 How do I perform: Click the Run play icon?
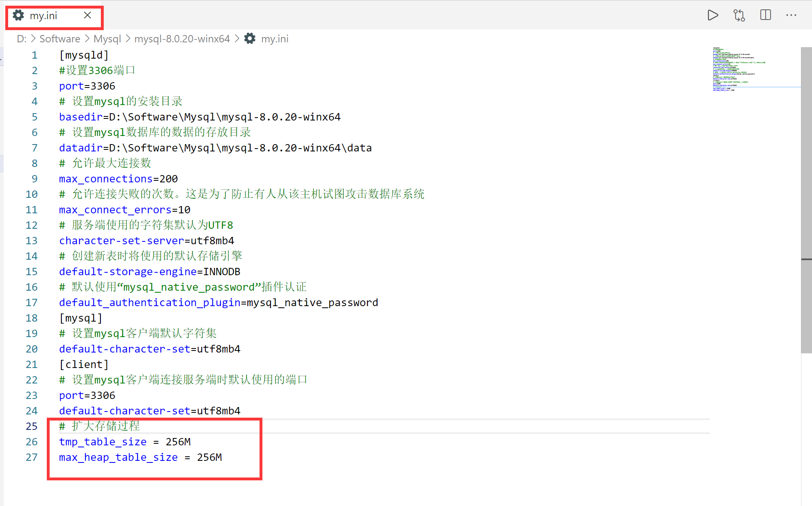(712, 15)
